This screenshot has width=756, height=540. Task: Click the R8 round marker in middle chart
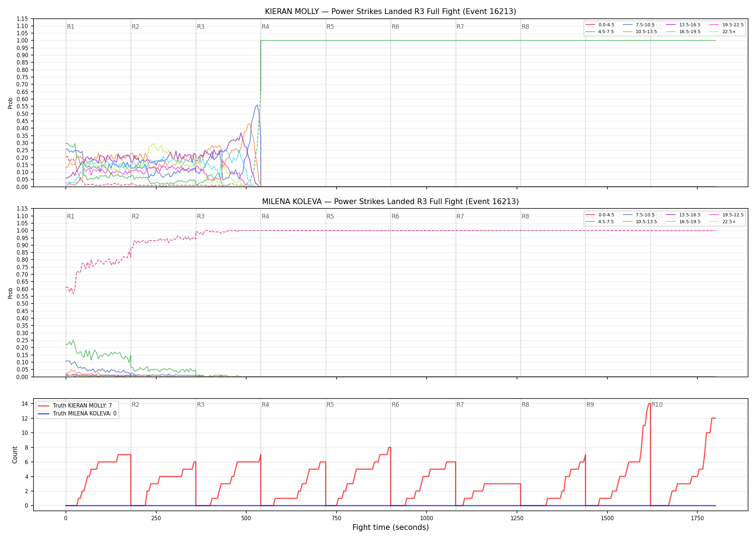pos(525,216)
